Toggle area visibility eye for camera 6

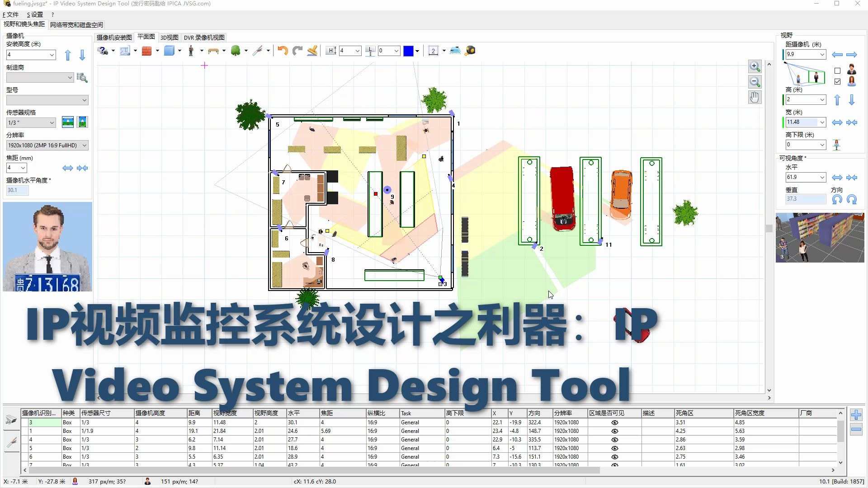(615, 457)
